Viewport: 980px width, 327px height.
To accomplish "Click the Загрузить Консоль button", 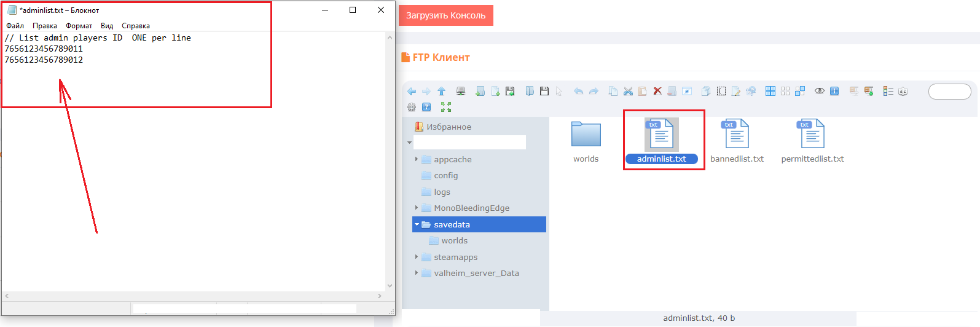I will (446, 15).
